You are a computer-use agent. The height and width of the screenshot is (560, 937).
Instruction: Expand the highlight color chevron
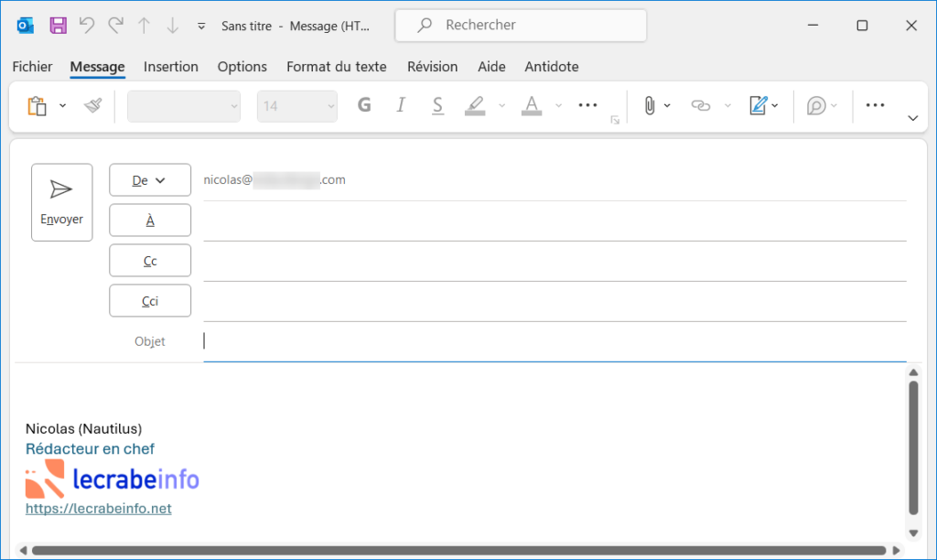click(501, 106)
